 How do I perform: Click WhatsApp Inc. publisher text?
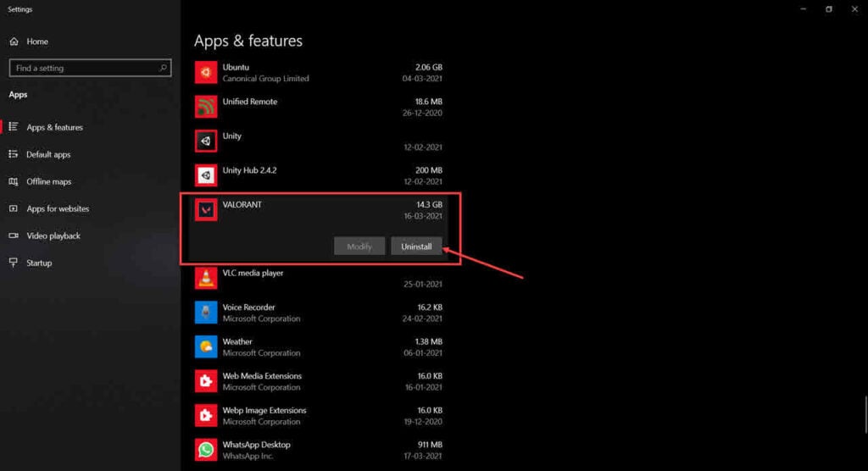248,456
